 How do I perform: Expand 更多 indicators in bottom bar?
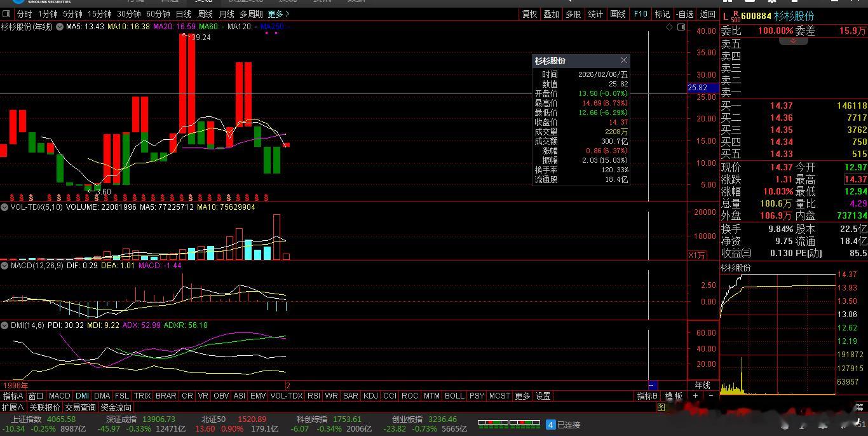pos(522,396)
